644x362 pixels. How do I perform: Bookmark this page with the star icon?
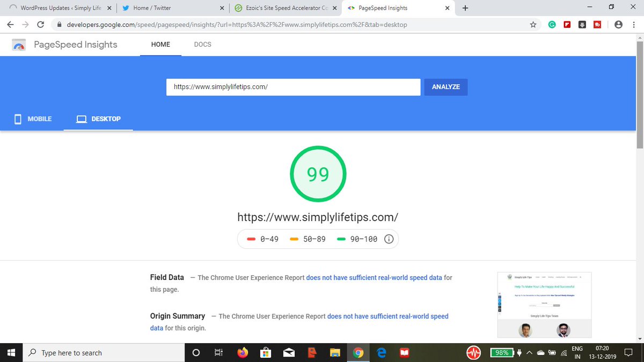pyautogui.click(x=533, y=24)
